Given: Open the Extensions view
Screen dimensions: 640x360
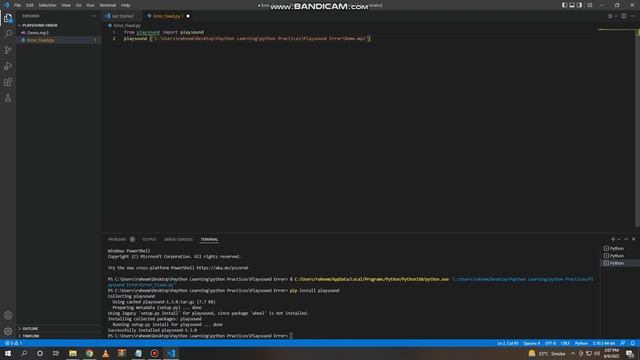Looking at the screenshot, I should tap(8, 82).
